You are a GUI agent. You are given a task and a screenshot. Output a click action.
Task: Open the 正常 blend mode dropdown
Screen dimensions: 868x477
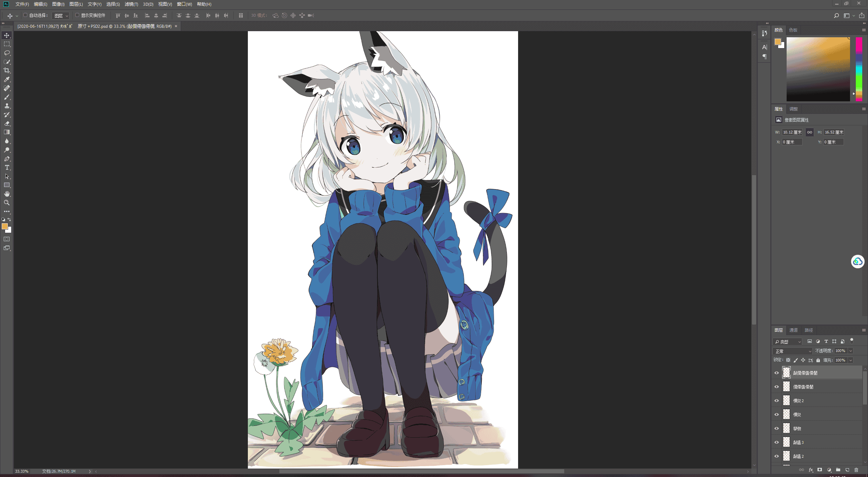793,351
